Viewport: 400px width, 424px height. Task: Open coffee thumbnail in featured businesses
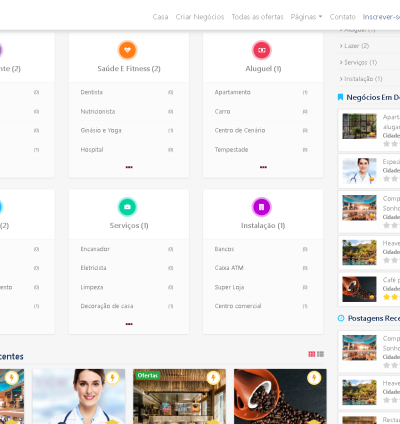359,289
